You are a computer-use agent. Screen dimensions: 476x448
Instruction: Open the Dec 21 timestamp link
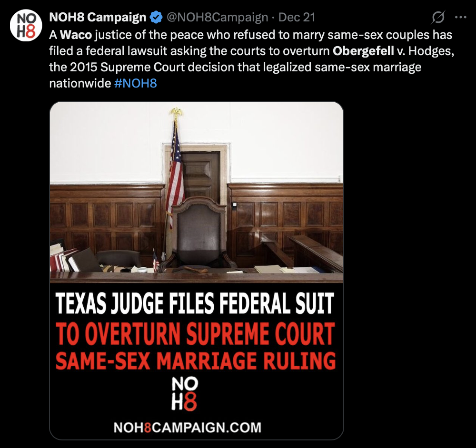click(x=297, y=17)
